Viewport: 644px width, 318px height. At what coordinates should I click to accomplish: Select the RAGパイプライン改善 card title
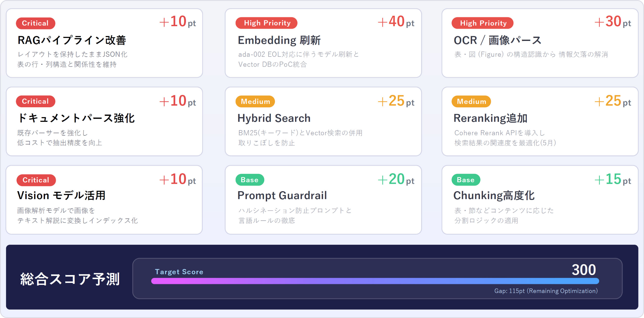point(72,40)
